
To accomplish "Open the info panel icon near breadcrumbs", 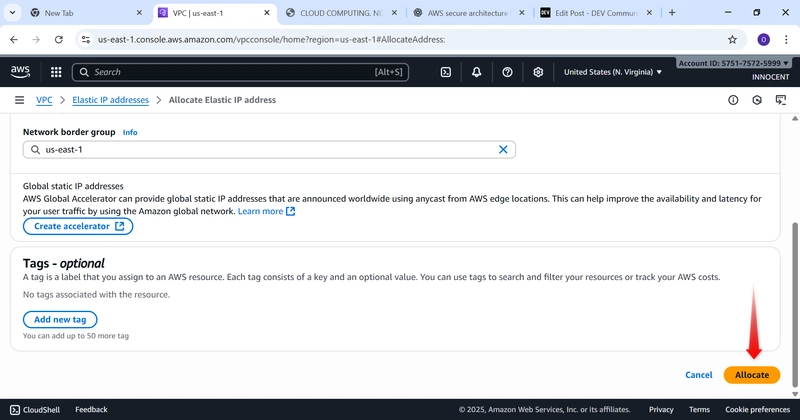I will [x=733, y=100].
